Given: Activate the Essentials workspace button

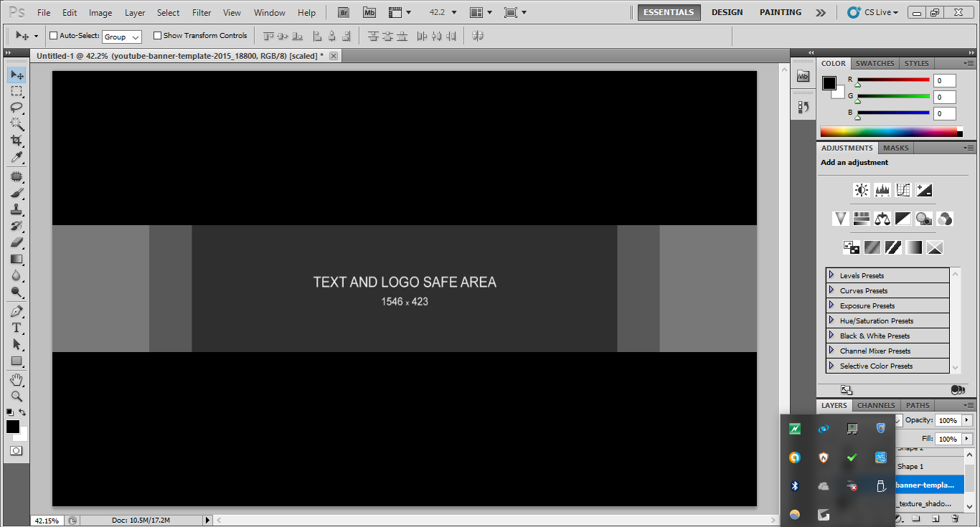Looking at the screenshot, I should coord(669,12).
